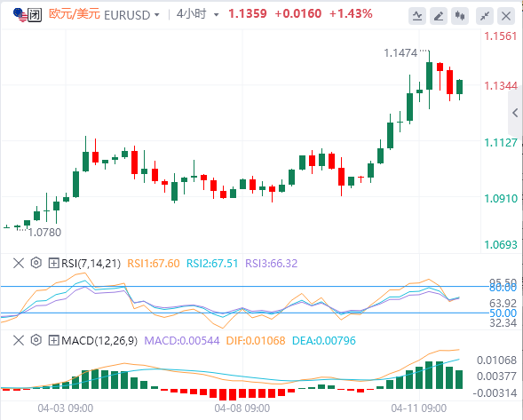Switch chart type with the candlestick icon
Screen dimensions: 523x420
pyautogui.click(x=460, y=16)
